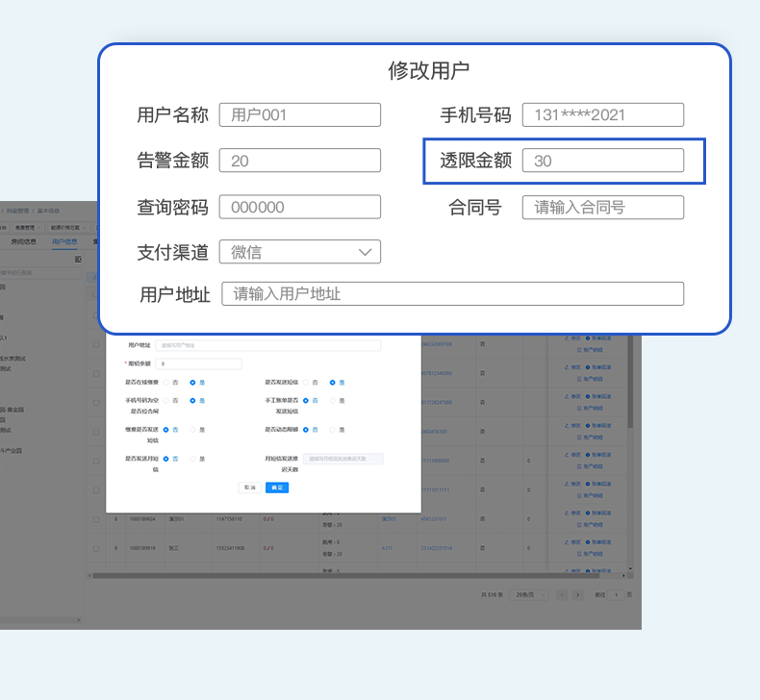Select 否 for 是否在线缴费

[x=165, y=382]
